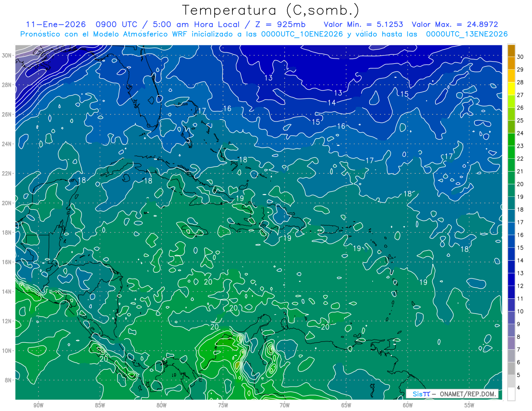Click the white colorbar swatch below 4

pyautogui.click(x=511, y=394)
